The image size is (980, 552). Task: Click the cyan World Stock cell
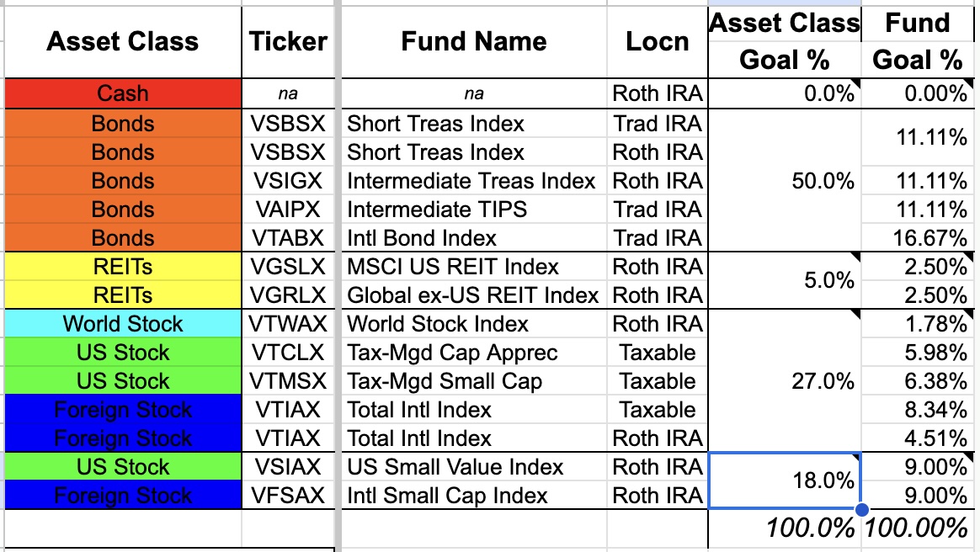coord(123,324)
